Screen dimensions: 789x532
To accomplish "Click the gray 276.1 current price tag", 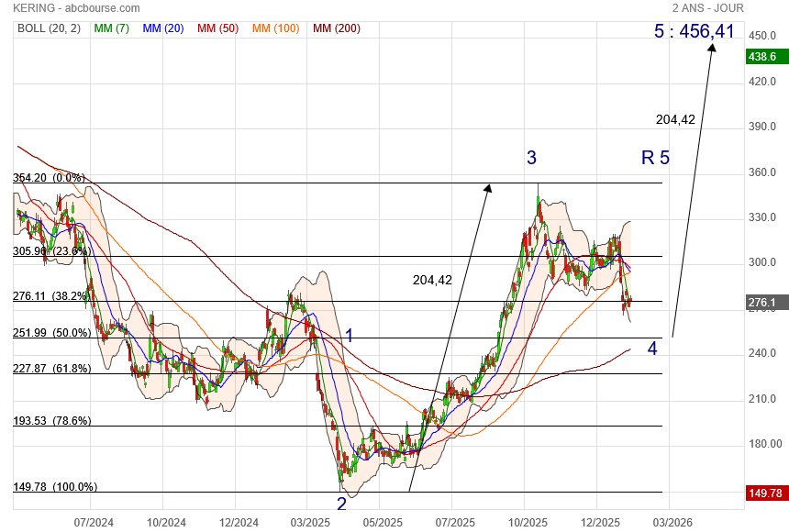I will [x=766, y=302].
